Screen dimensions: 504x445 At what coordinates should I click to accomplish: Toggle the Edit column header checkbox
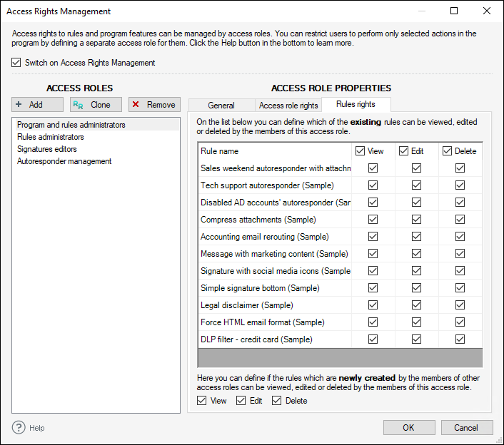[403, 151]
